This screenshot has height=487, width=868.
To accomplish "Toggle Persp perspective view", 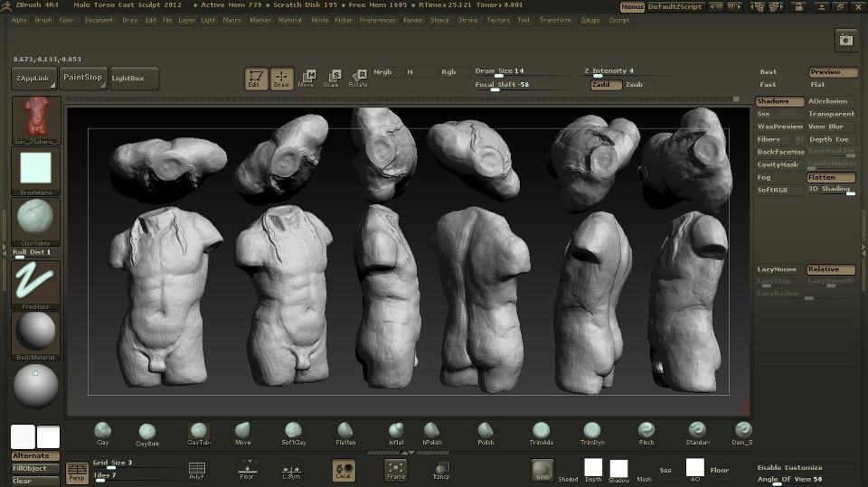I will click(x=77, y=472).
